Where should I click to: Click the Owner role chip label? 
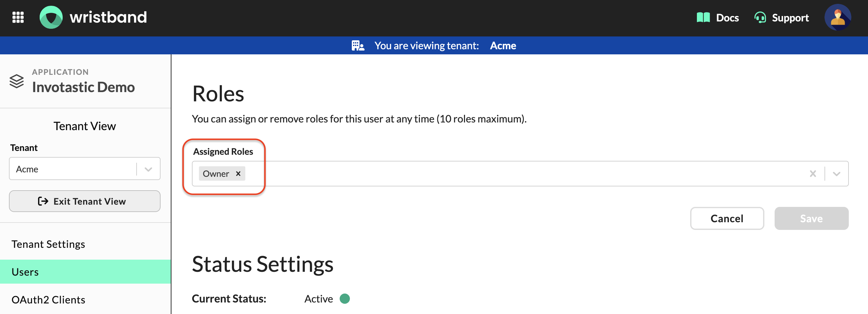coord(216,174)
